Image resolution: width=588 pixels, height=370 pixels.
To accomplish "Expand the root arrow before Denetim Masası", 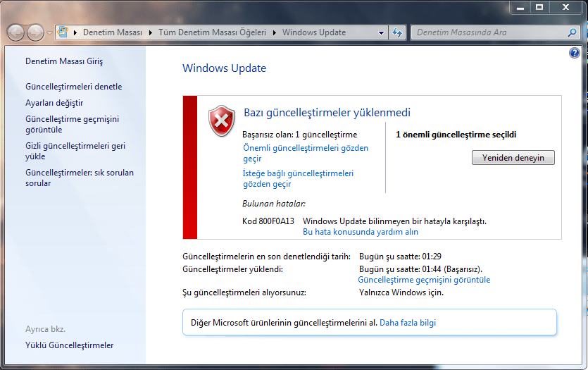I will tap(75, 32).
